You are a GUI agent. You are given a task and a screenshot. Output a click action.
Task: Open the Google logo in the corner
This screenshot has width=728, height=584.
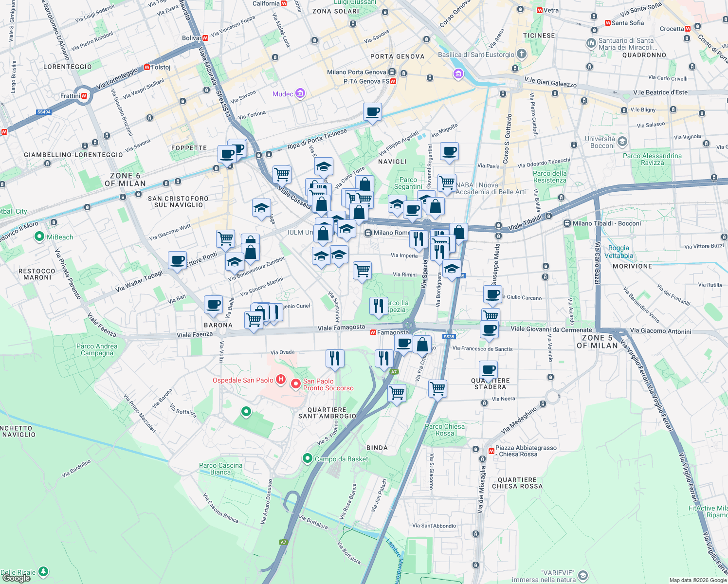(16, 578)
